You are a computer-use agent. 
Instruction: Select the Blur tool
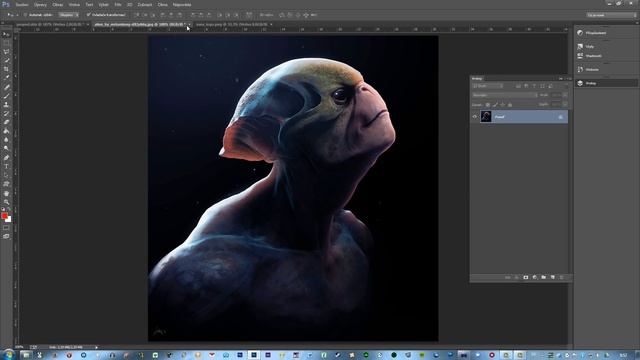tap(6, 140)
